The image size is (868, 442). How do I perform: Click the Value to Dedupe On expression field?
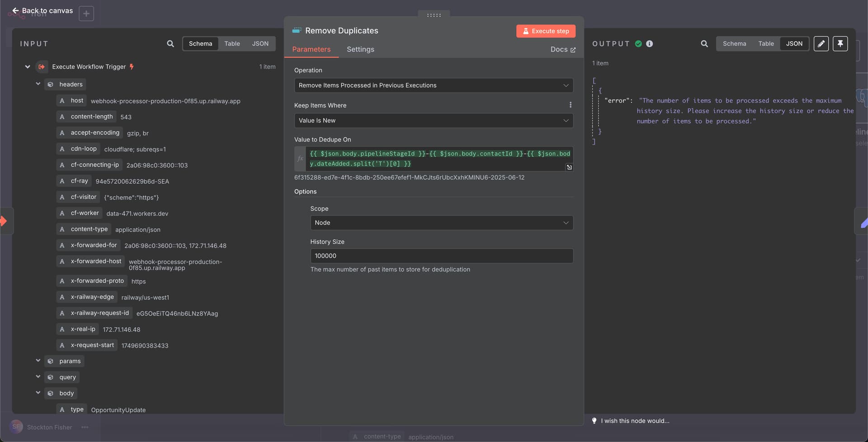[439, 159]
